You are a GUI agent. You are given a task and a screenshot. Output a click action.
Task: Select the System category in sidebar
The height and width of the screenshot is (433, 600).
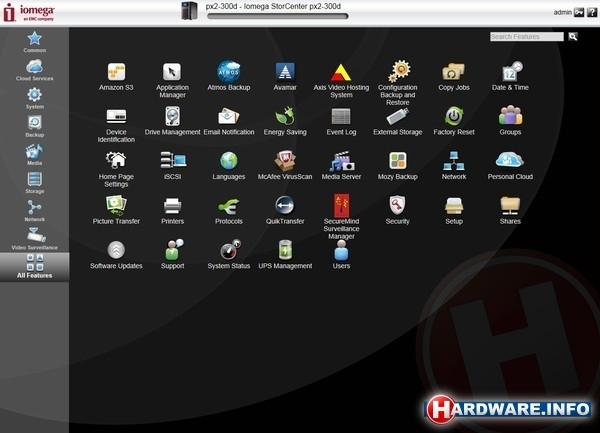pos(34,99)
